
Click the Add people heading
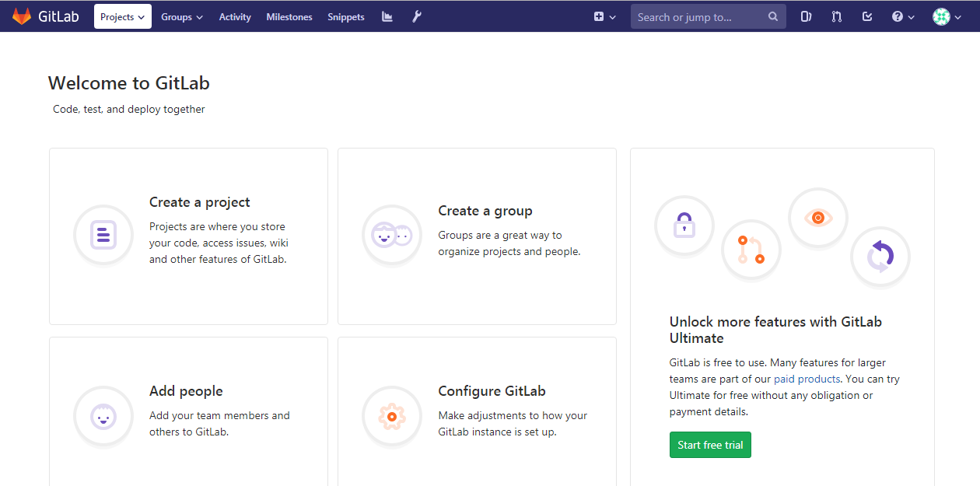pos(186,391)
